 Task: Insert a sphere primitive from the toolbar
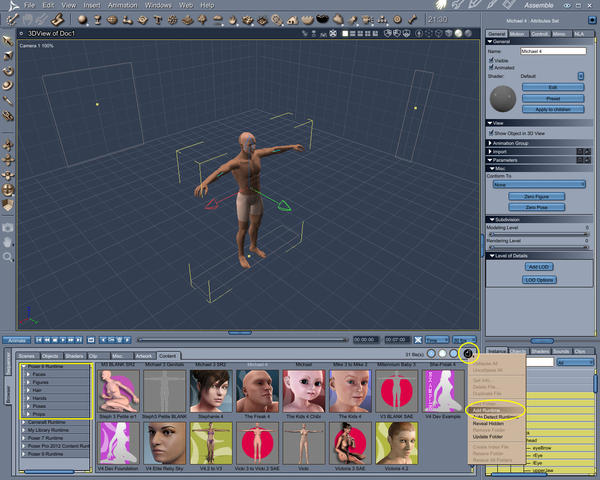[82, 19]
